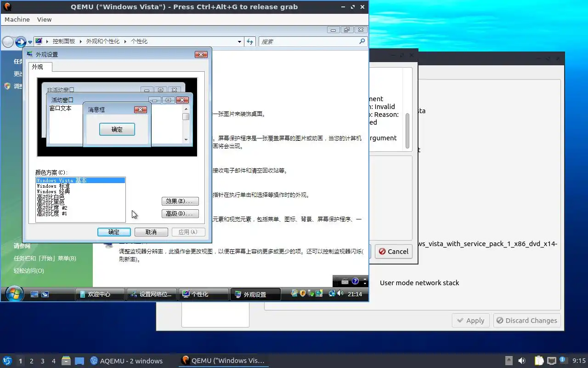Click 任务栏和「开始」菜单(B) link

(45, 258)
